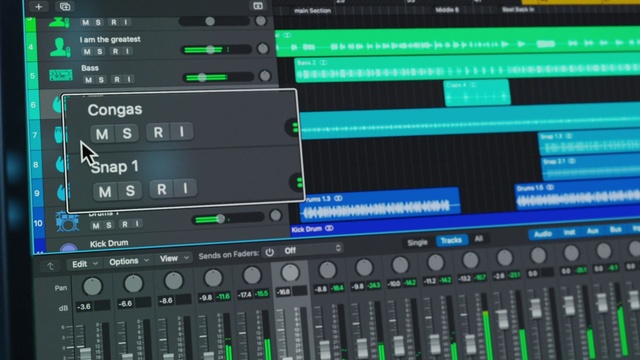Toggle input monitoring on Snap 1
The height and width of the screenshot is (360, 640).
(x=185, y=188)
